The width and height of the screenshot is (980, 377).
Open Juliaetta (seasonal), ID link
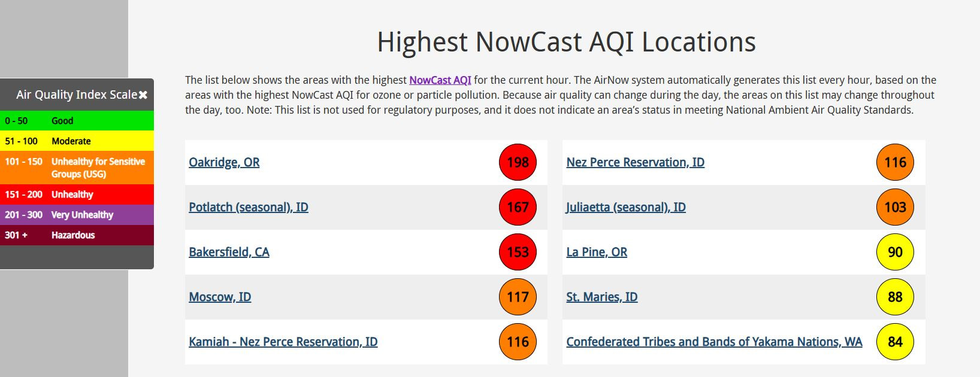(626, 207)
